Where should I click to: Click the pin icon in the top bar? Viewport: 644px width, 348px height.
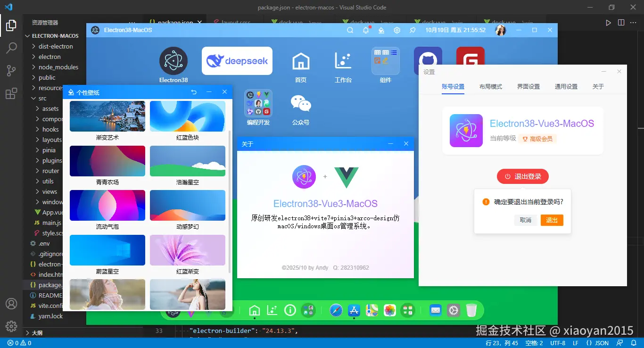point(413,29)
